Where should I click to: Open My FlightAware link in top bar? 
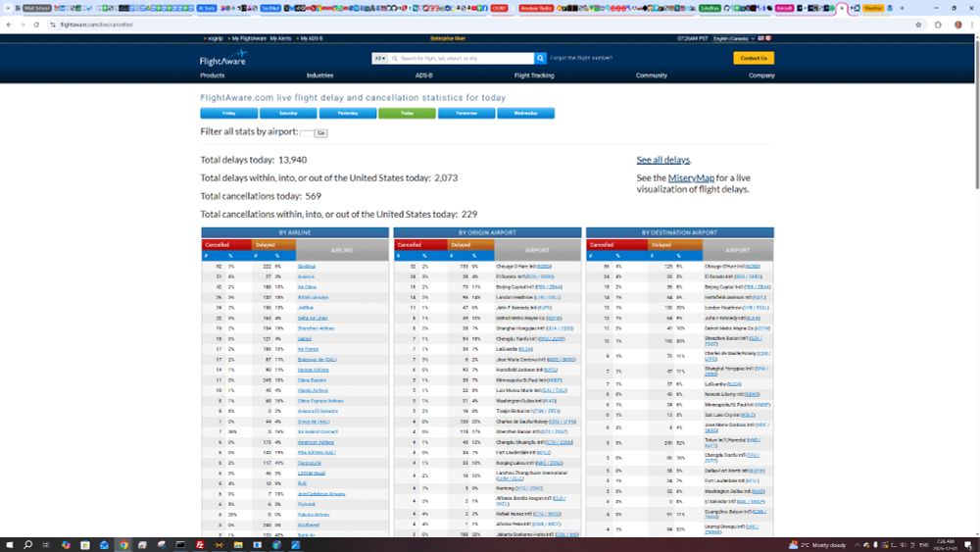[248, 39]
